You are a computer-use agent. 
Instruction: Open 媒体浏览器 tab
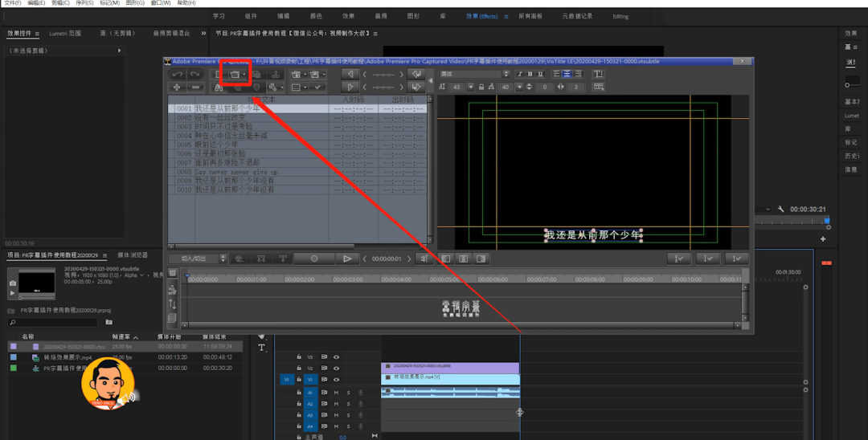[x=133, y=255]
